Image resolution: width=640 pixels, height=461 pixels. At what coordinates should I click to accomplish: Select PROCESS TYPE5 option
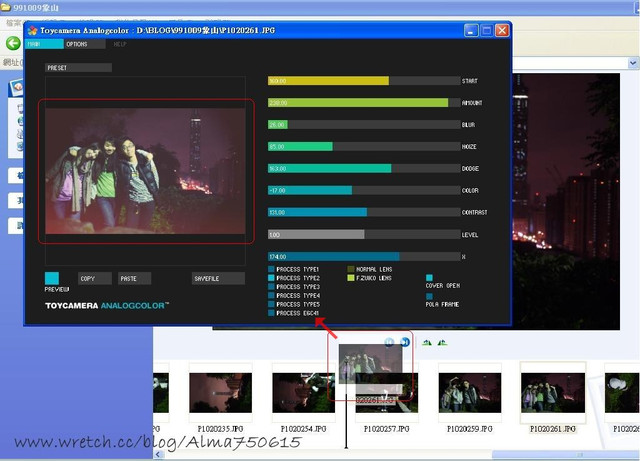pos(294,305)
